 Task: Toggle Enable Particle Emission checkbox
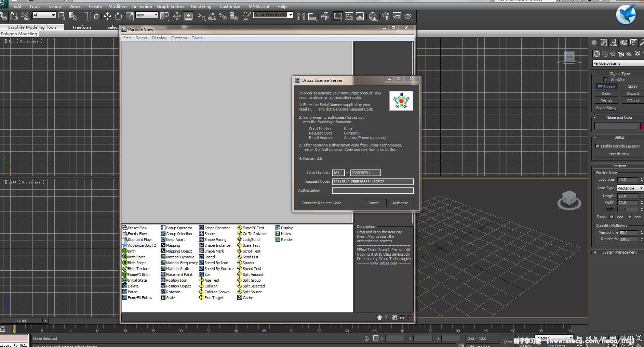(598, 146)
